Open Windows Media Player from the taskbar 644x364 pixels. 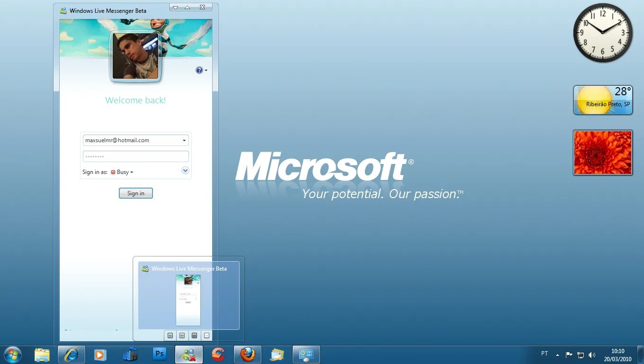tap(100, 355)
